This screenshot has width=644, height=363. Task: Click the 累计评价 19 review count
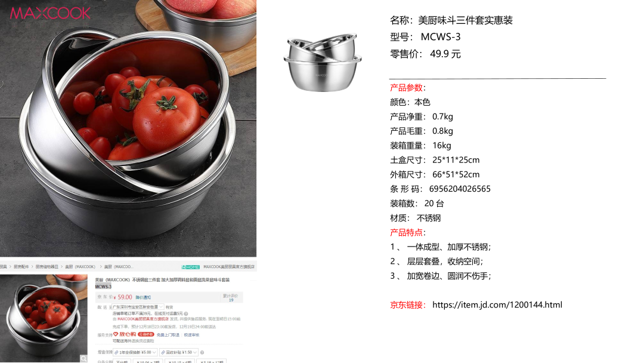pos(230,298)
